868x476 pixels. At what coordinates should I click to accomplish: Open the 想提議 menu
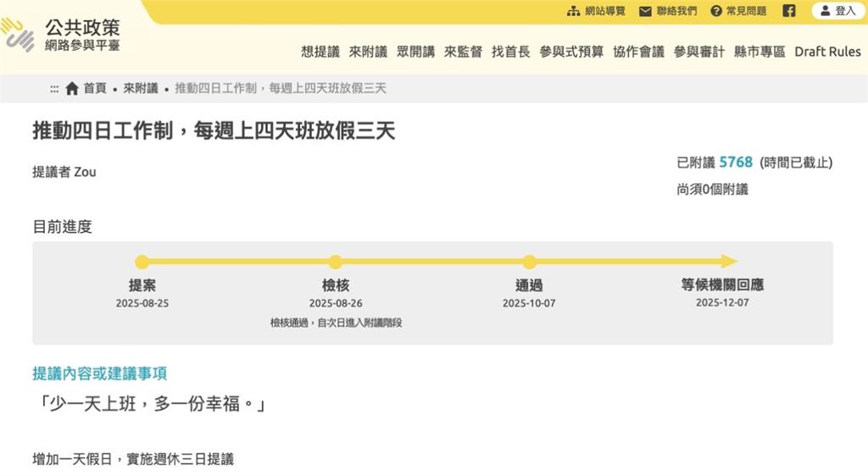(x=320, y=52)
